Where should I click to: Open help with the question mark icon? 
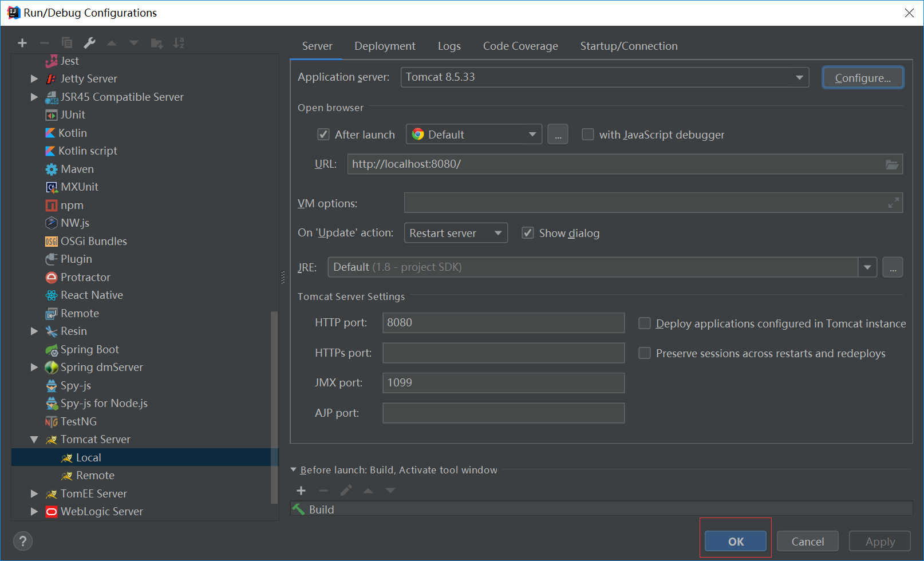pyautogui.click(x=23, y=541)
